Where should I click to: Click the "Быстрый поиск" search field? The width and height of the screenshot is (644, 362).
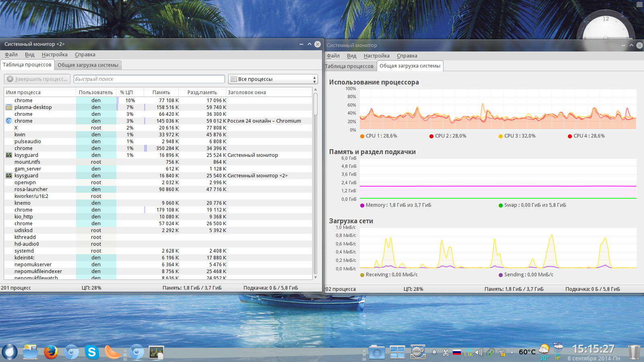coord(149,79)
